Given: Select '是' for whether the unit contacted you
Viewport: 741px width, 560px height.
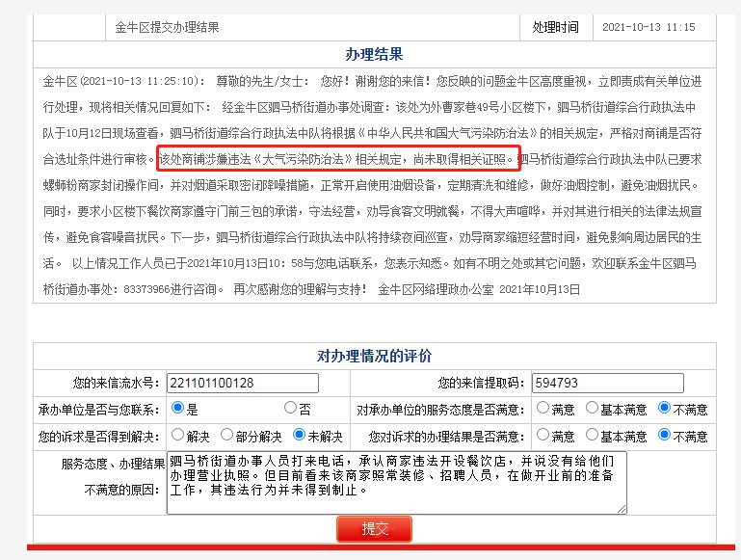Looking at the screenshot, I should tap(177, 408).
